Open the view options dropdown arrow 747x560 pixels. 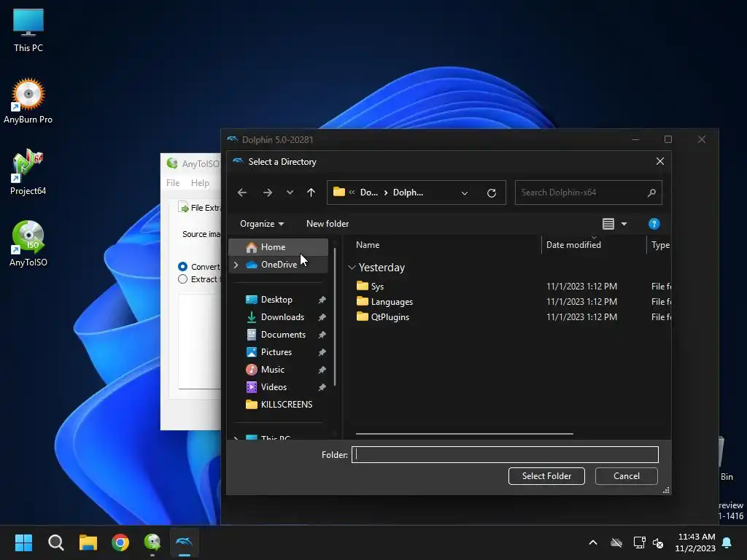pyautogui.click(x=624, y=224)
